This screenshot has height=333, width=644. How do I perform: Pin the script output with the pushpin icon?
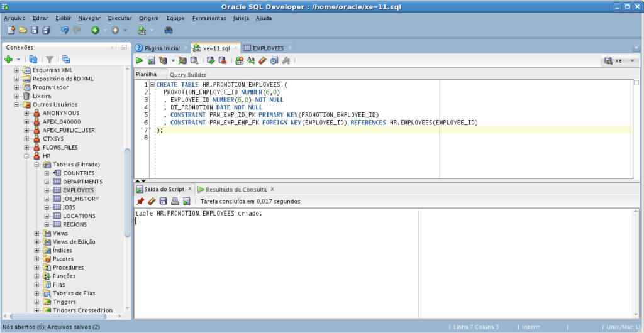click(140, 201)
